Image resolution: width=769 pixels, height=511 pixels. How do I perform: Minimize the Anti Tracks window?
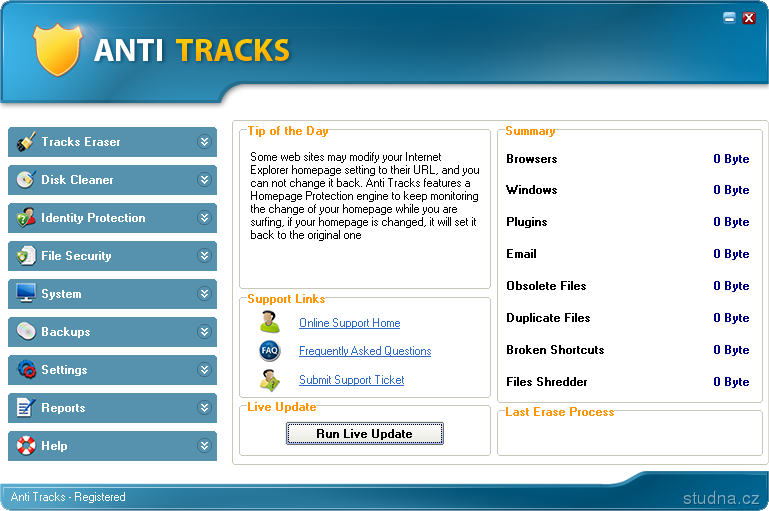click(729, 18)
